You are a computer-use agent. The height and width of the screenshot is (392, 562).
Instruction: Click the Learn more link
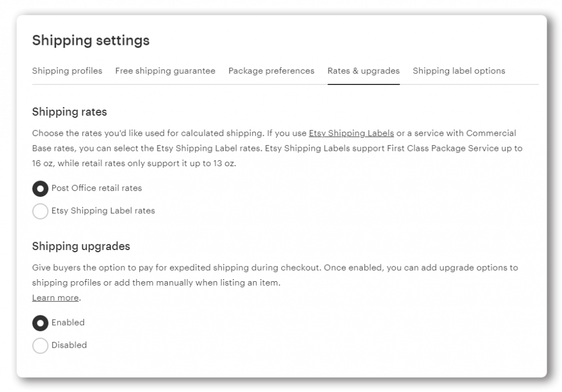[x=55, y=298]
